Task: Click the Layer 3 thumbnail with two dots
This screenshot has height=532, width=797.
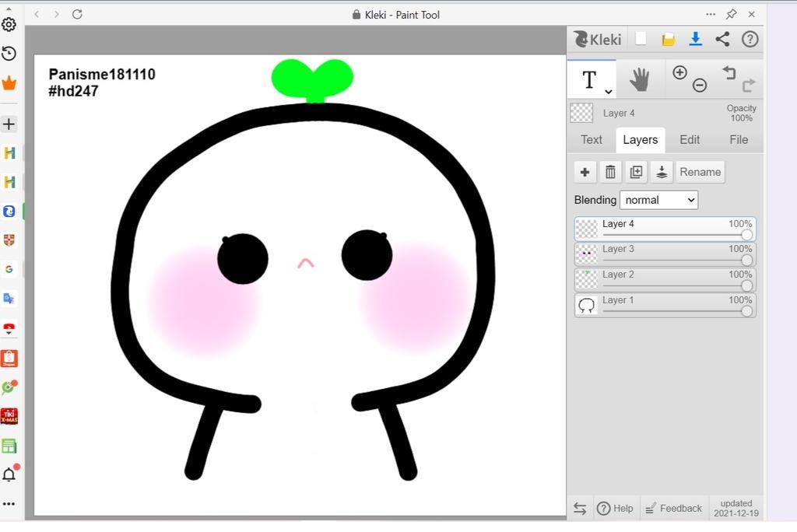Action: pyautogui.click(x=587, y=254)
